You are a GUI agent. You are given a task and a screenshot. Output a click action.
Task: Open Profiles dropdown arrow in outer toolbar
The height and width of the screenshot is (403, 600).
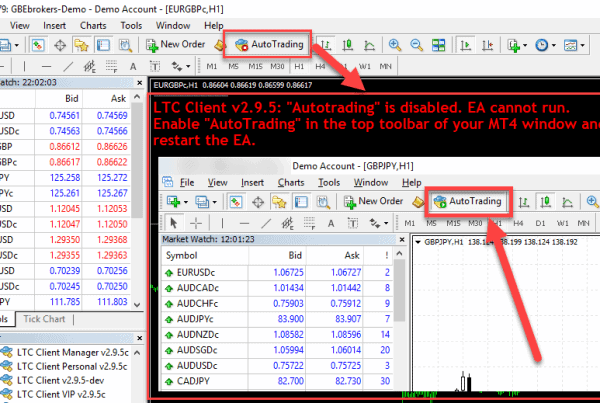click(17, 45)
